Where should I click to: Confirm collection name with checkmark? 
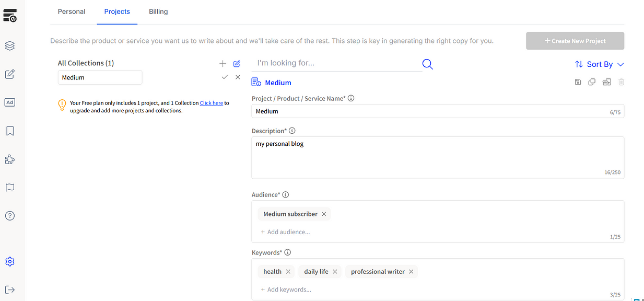[x=225, y=77]
